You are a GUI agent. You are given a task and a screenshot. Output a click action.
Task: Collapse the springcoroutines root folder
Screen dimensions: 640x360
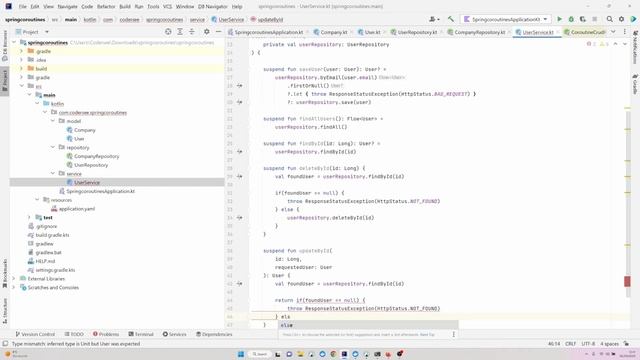click(x=14, y=42)
